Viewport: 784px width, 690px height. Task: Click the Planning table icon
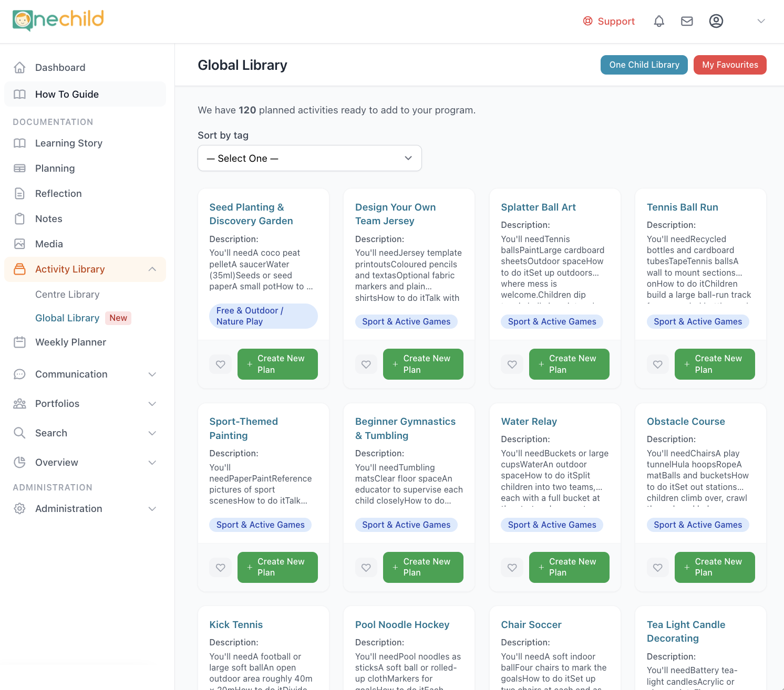[19, 168]
